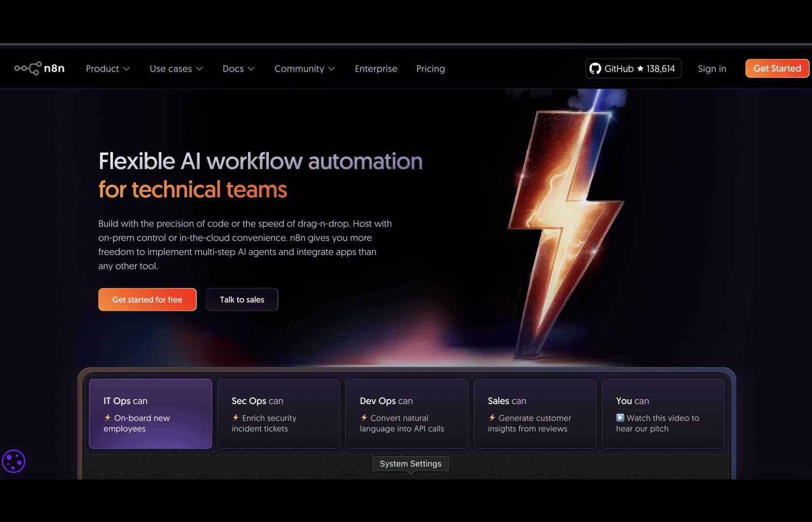The image size is (812, 522).
Task: Click the lightning icon in Dev Ops card
Action: (x=364, y=418)
